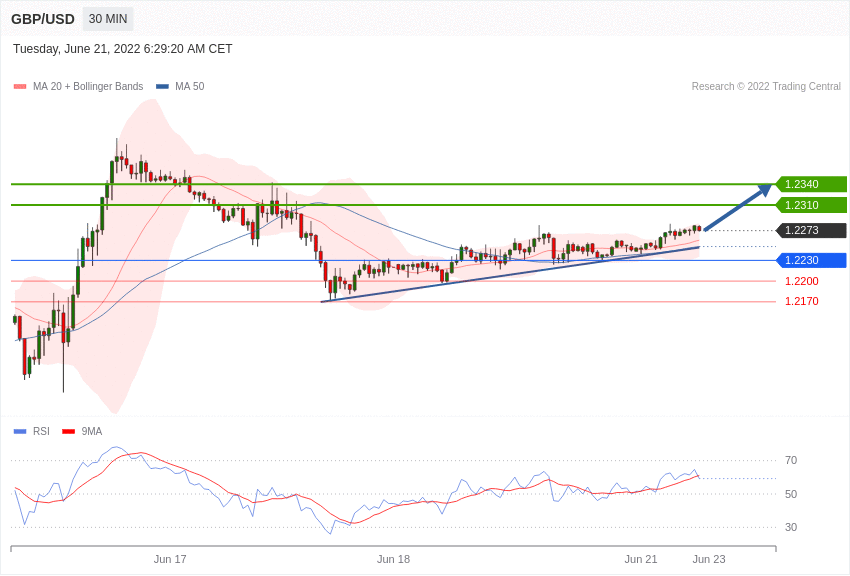Click the RSI 50 axis value

(x=791, y=494)
